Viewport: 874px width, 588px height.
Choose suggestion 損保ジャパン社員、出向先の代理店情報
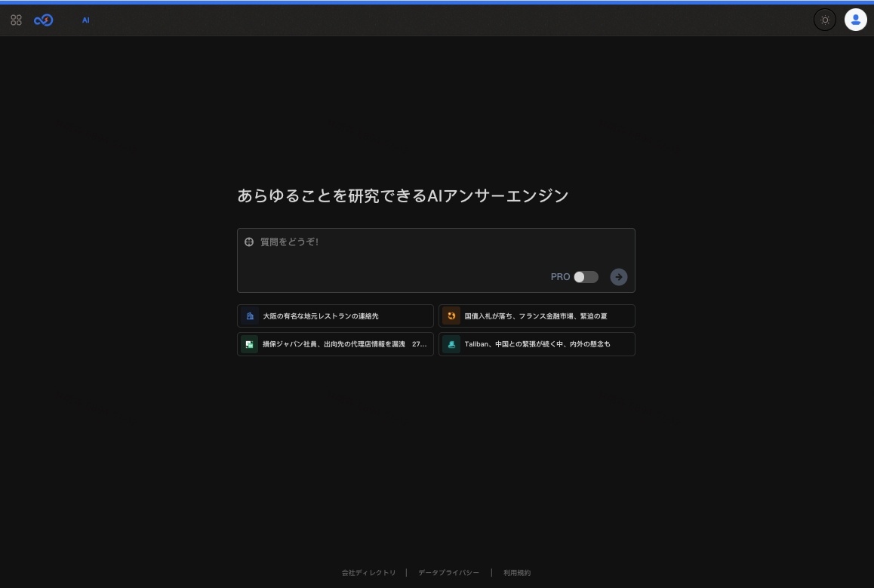click(335, 344)
